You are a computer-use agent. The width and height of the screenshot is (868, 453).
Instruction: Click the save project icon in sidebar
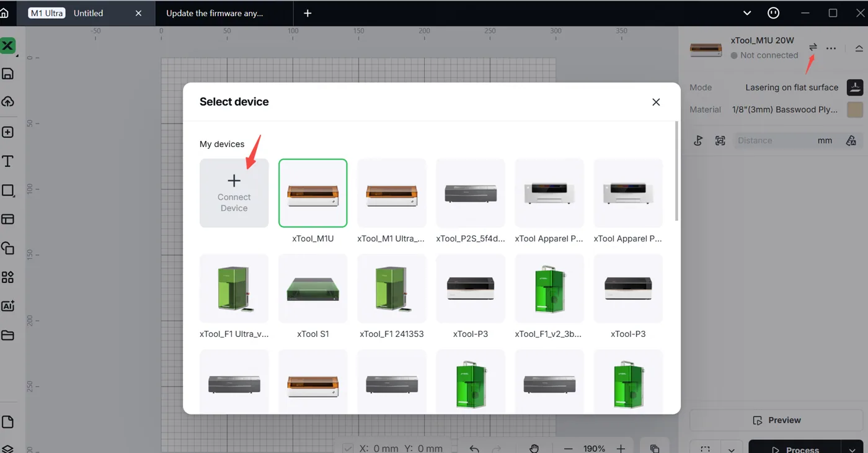tap(7, 74)
